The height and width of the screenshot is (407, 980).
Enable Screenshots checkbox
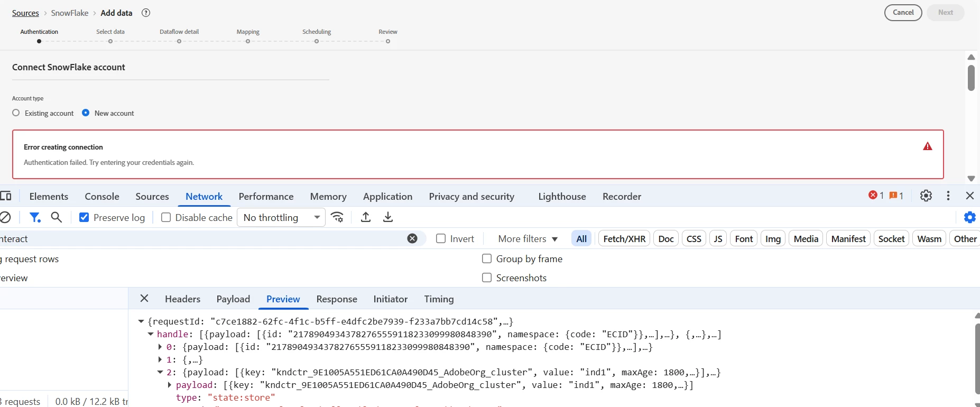pyautogui.click(x=487, y=277)
